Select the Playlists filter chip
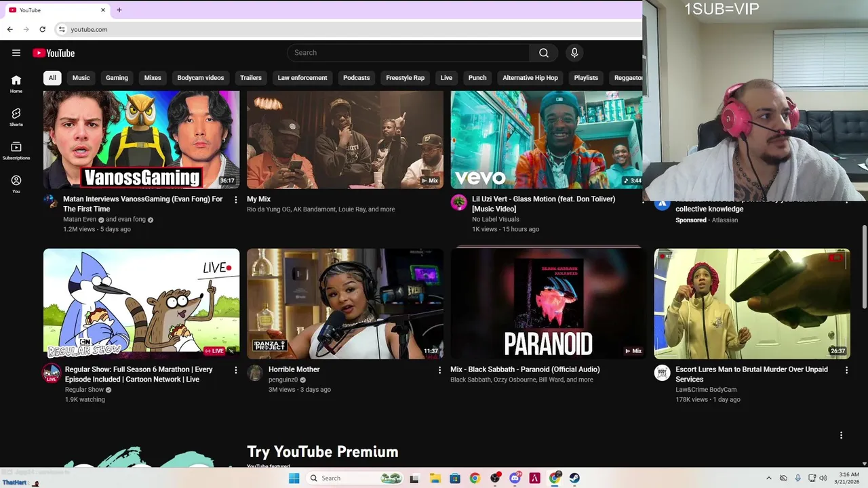 (586, 78)
